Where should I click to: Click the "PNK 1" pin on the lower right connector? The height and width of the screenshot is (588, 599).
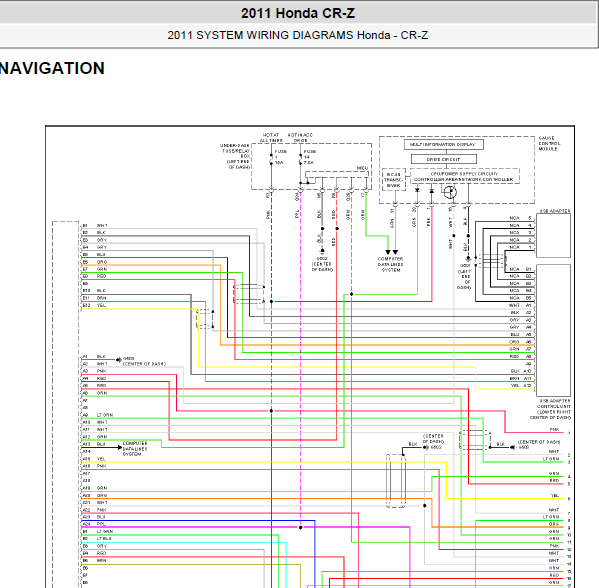[560, 431]
